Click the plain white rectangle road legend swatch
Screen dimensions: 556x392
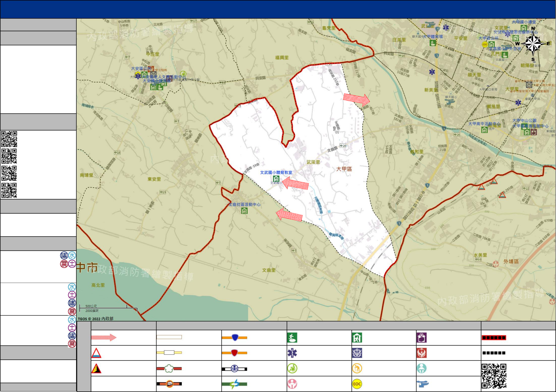[x=169, y=337]
